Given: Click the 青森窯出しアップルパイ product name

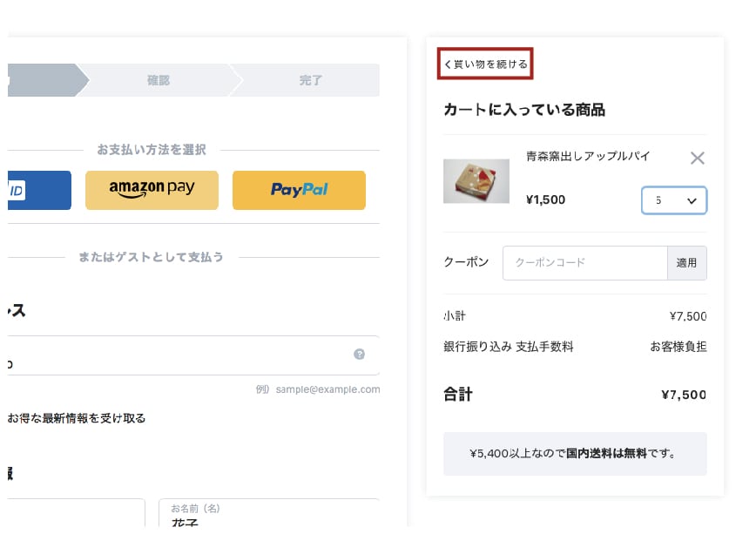Looking at the screenshot, I should [x=588, y=156].
